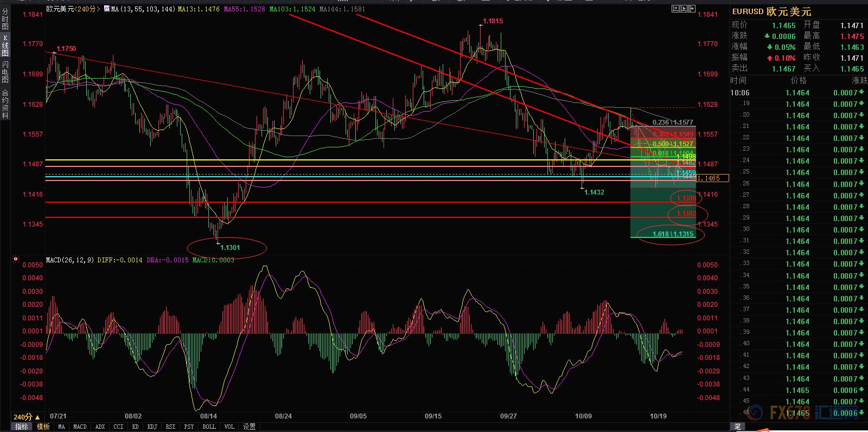Click the first chart control icon above the price axis

(675, 9)
